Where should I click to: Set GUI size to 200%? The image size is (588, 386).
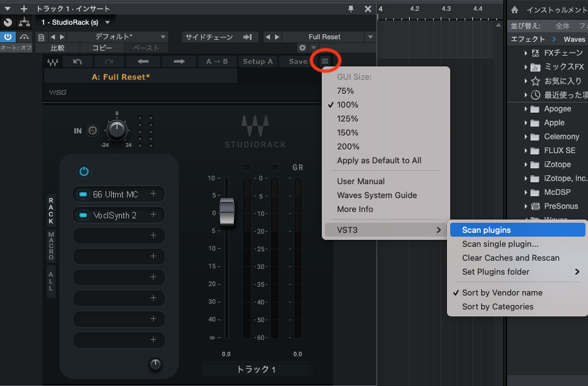(x=348, y=146)
